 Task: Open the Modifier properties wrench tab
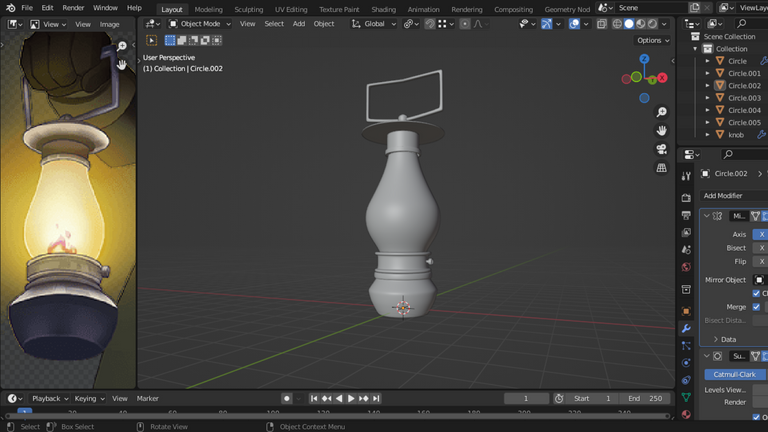[x=686, y=328]
